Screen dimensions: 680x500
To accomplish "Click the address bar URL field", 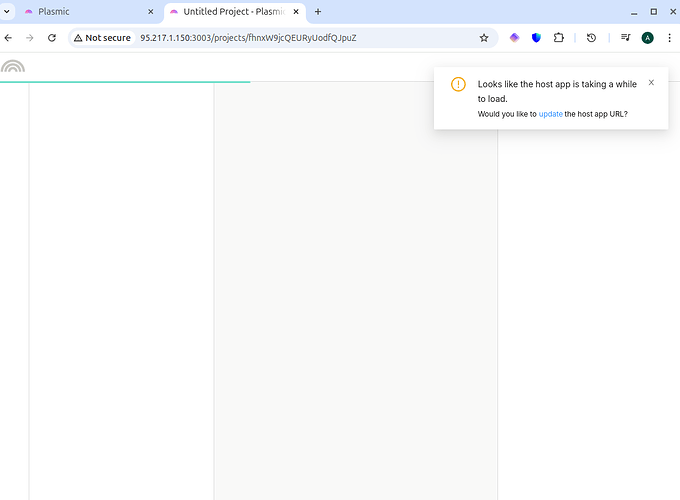I will click(x=300, y=38).
